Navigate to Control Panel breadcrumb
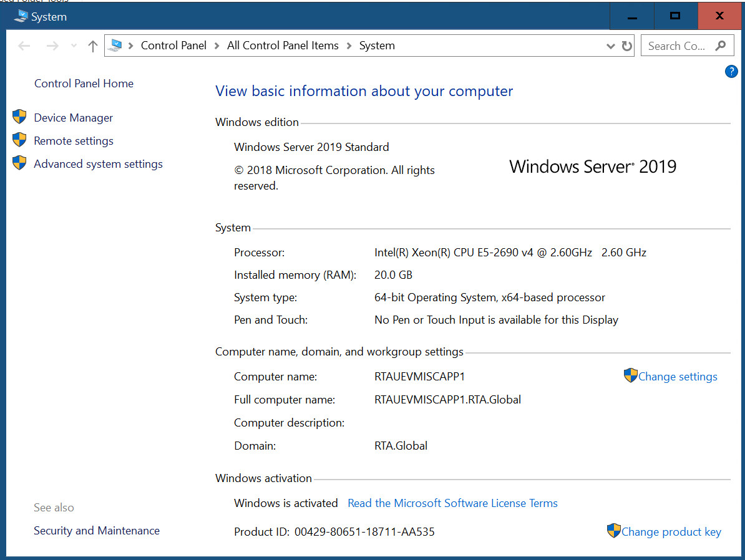This screenshot has height=560, width=745. (x=173, y=46)
